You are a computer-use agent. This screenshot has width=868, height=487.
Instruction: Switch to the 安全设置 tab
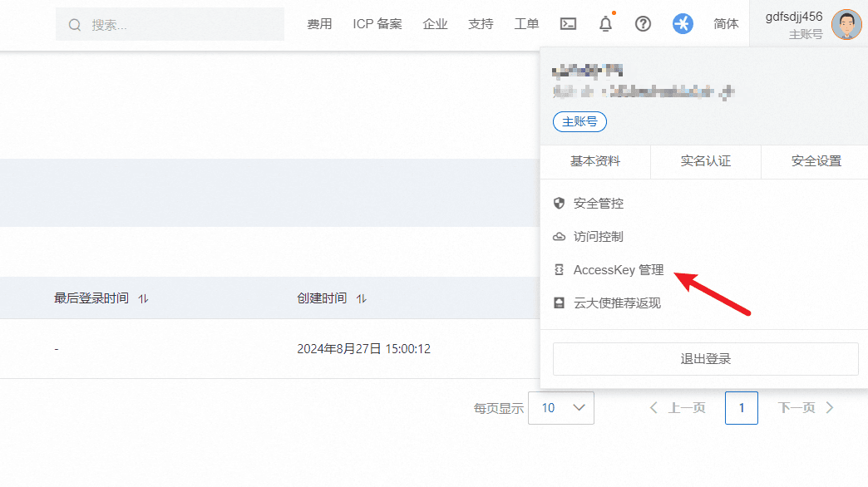(816, 161)
